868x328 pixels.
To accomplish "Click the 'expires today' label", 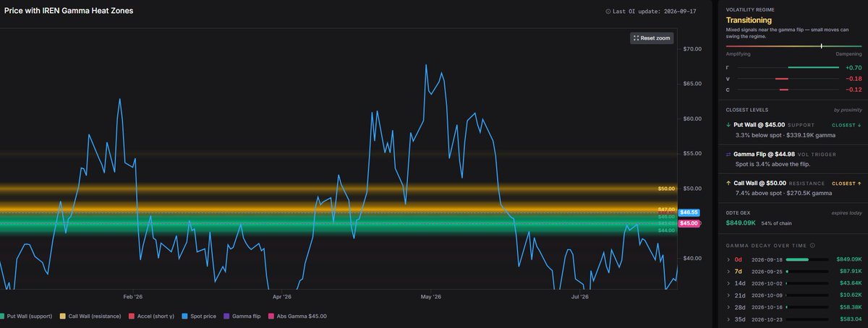I will click(845, 214).
